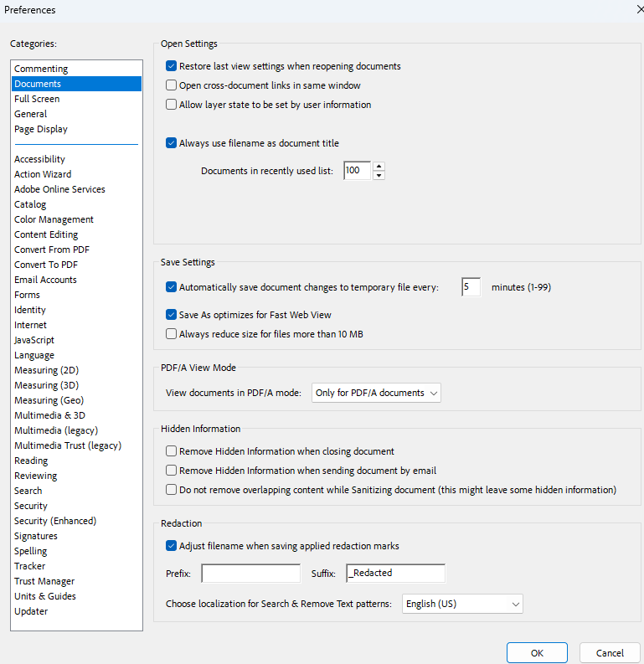Select the Full Screen category
The image size is (644, 664).
click(76, 99)
